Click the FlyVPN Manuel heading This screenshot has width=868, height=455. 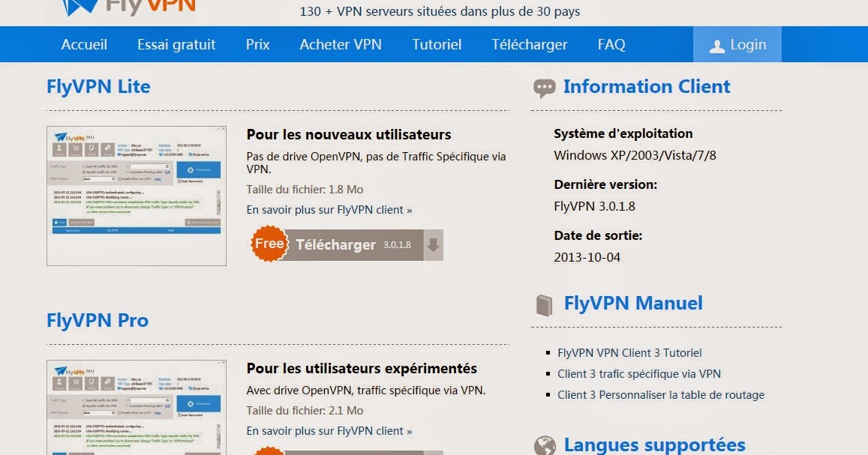(633, 303)
